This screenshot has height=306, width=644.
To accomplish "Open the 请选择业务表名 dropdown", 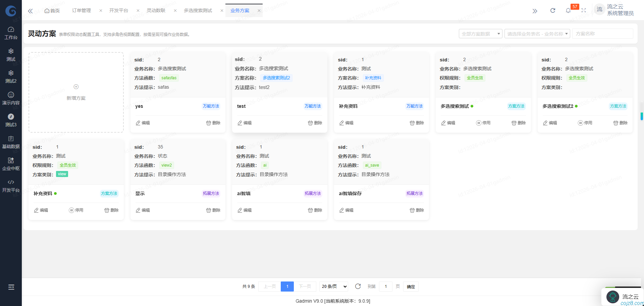I will click(x=537, y=34).
